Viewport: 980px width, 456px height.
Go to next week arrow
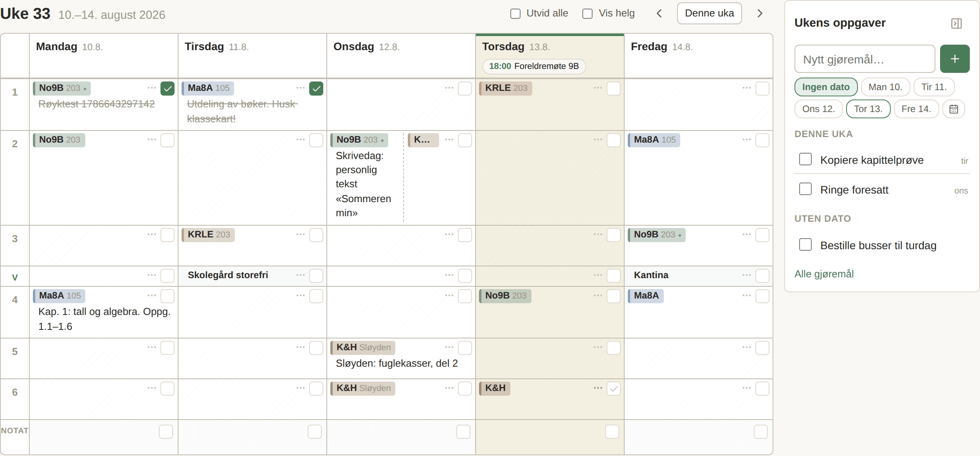(760, 13)
